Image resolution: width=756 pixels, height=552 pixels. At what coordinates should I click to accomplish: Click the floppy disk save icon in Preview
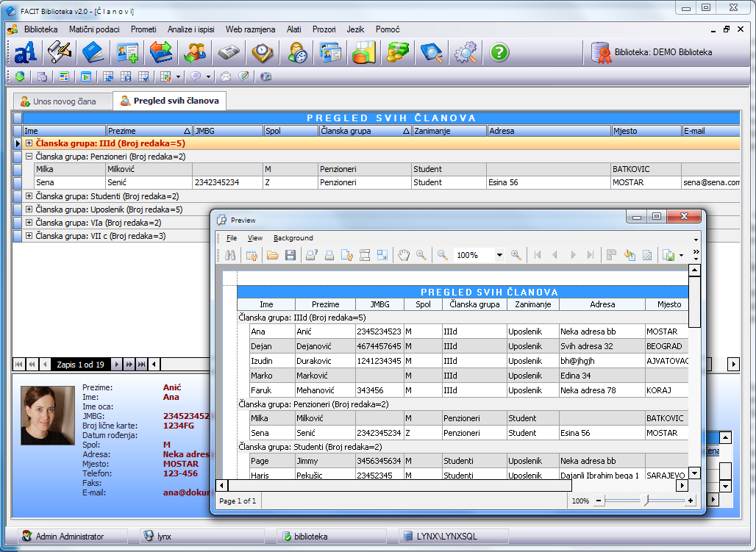point(290,255)
